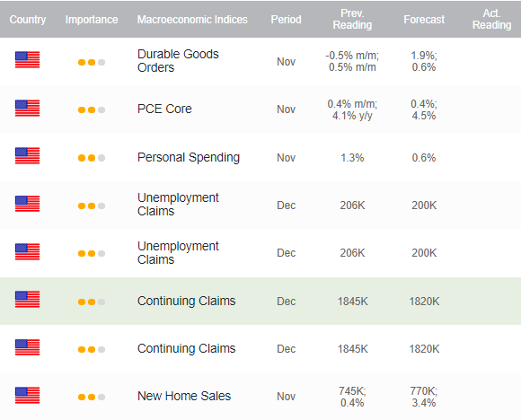
Task: Click the US flag beside Durable Goods Orders
Action: tap(27, 60)
